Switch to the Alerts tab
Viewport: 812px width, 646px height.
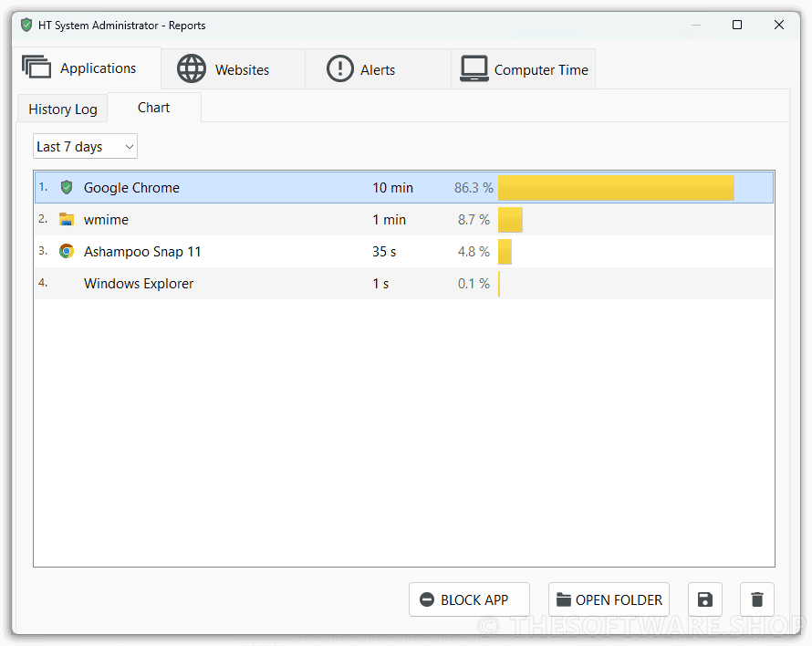coord(378,69)
